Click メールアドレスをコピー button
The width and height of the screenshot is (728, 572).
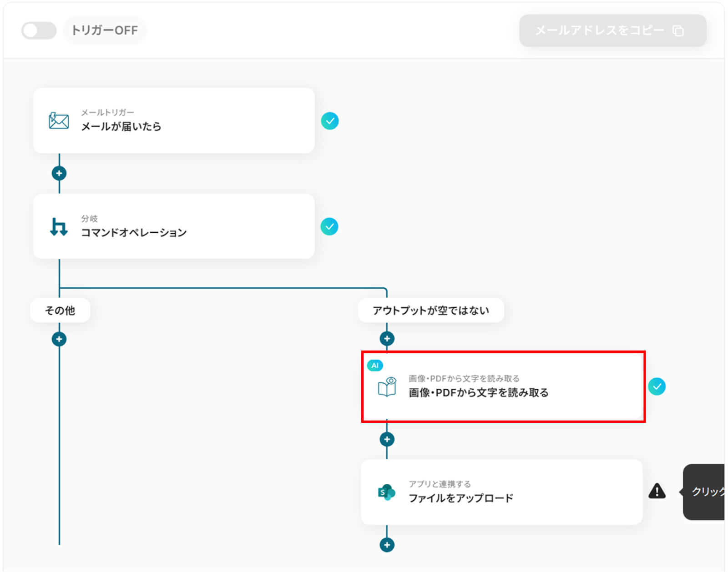612,30
